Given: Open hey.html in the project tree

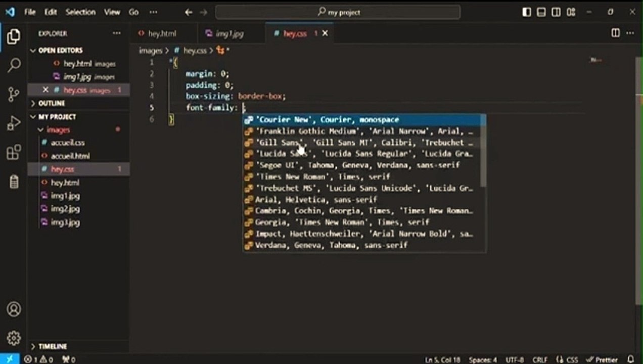Looking at the screenshot, I should (x=65, y=183).
